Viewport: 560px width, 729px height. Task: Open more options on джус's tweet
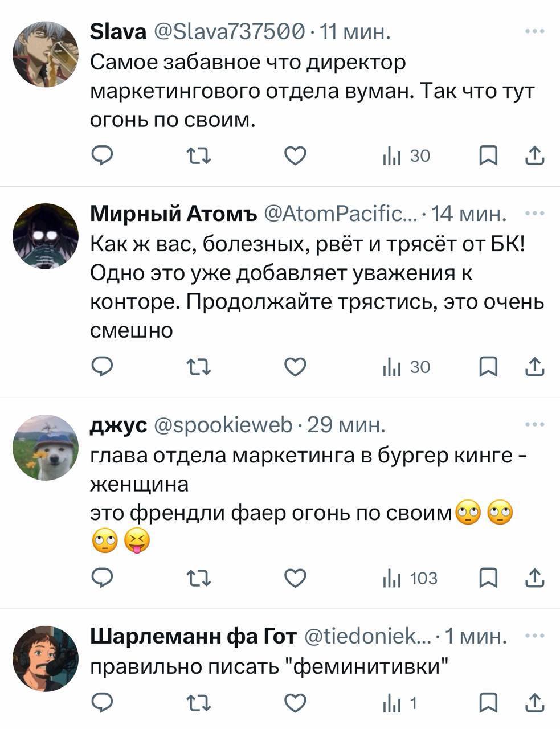[x=534, y=425]
